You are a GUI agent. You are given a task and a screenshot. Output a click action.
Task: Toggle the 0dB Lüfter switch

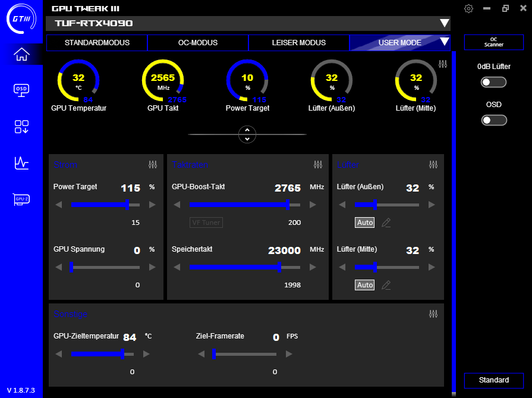[x=494, y=82]
